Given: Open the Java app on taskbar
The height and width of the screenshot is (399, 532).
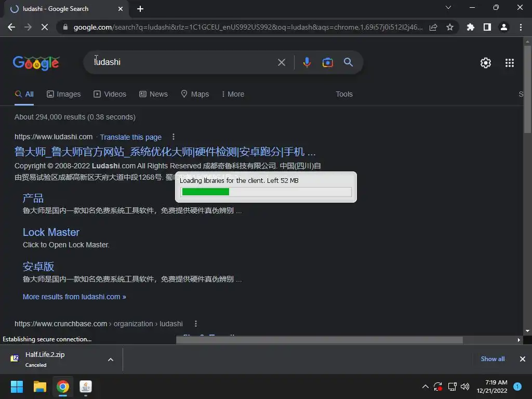Looking at the screenshot, I should pyautogui.click(x=86, y=387).
